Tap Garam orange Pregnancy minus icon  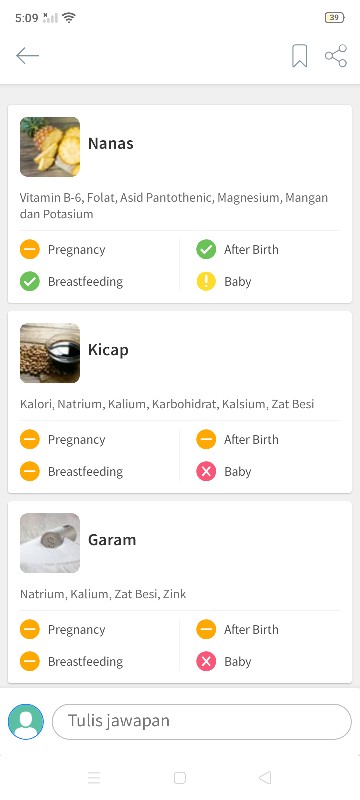(x=30, y=629)
